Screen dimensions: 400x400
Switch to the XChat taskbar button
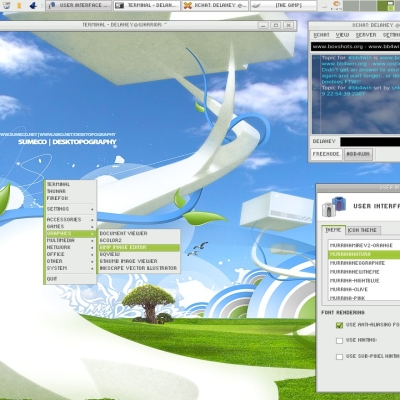point(215,5)
